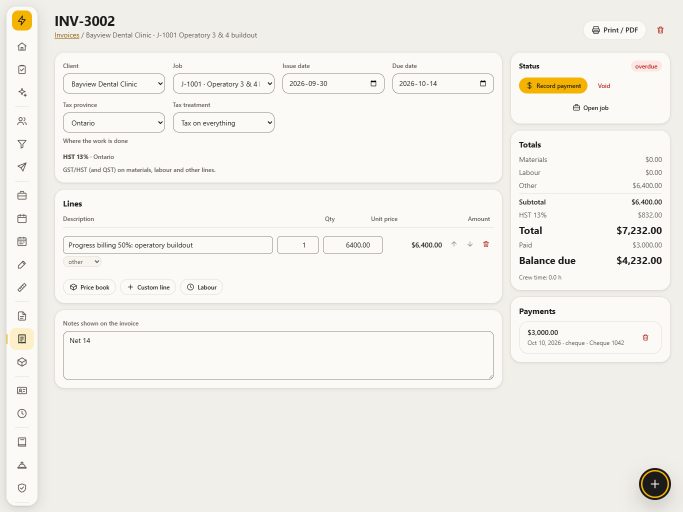Open the people clients icon in sidebar
The height and width of the screenshot is (512, 683).
click(x=22, y=121)
